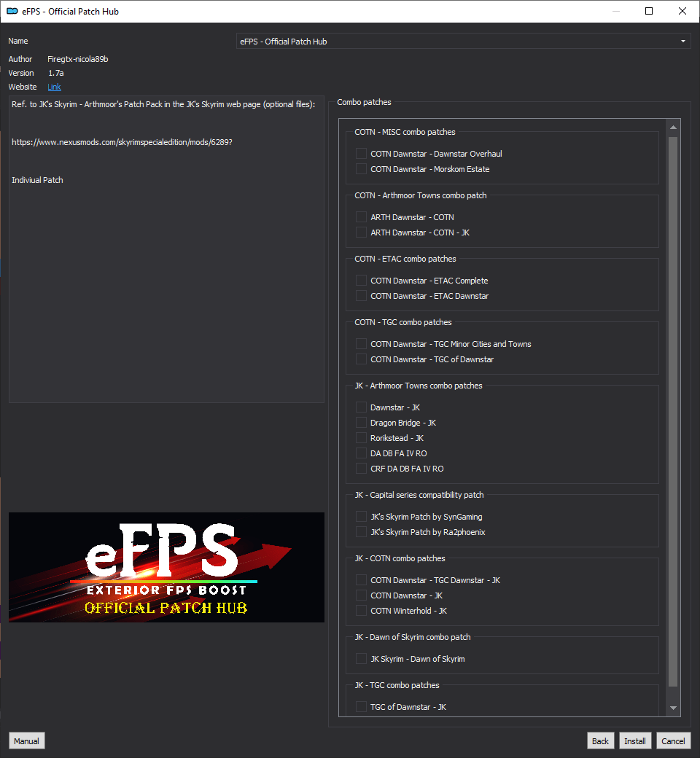The width and height of the screenshot is (700, 758).
Task: Click JK - TGC combo patches heading
Action: (397, 685)
